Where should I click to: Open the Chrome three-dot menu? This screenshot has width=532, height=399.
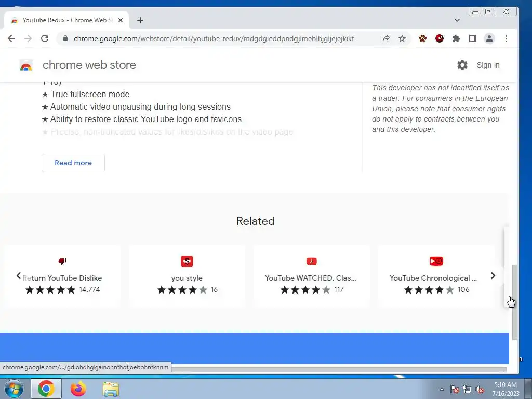coord(506,38)
